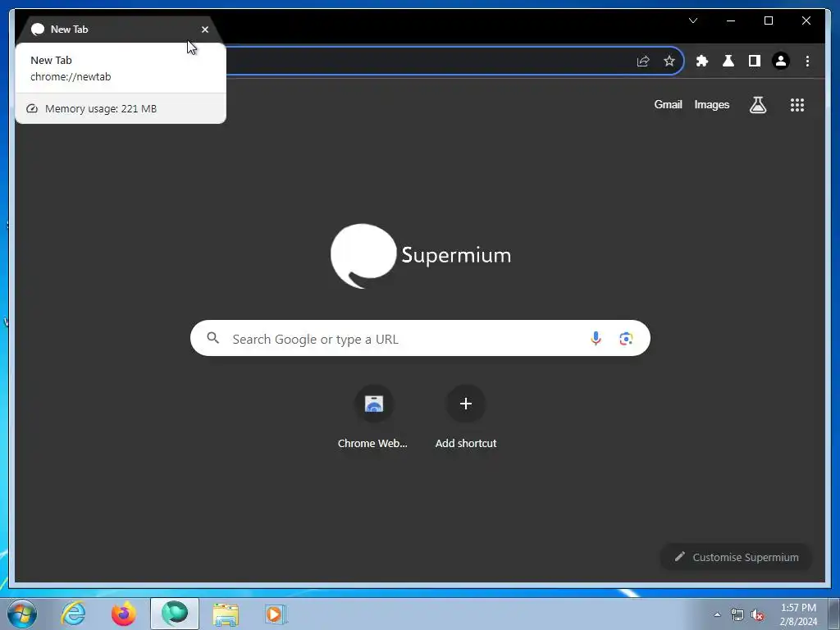Open the Extensions puzzle icon
This screenshot has width=840, height=630.
click(702, 61)
